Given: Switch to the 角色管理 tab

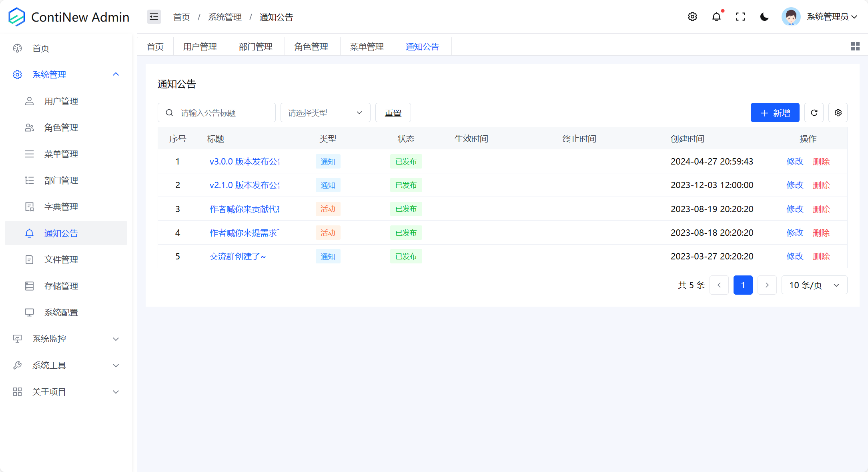Looking at the screenshot, I should [x=312, y=46].
